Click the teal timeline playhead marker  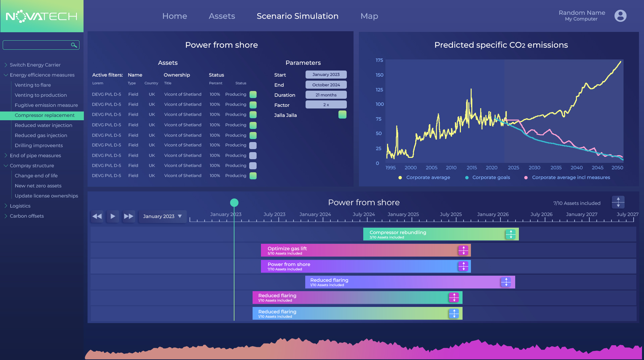234,203
